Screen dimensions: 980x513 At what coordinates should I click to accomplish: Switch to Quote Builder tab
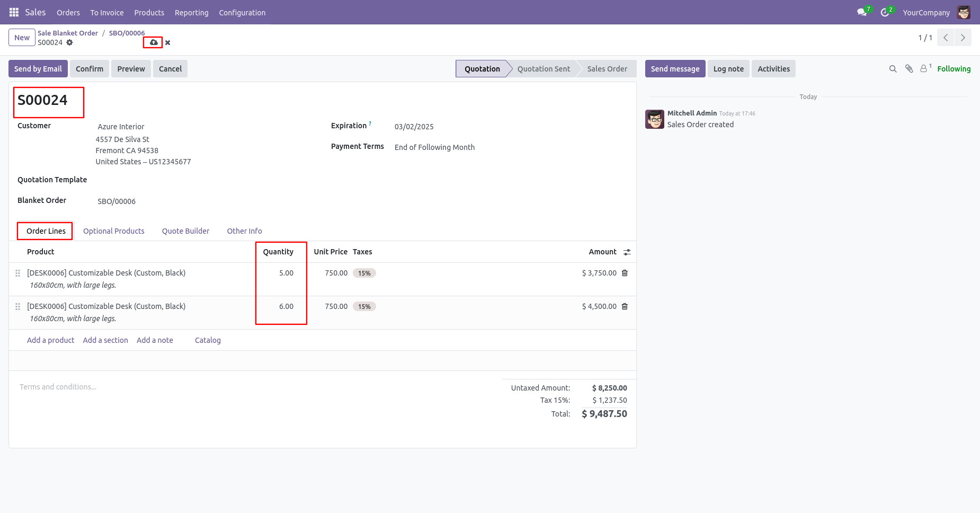click(x=186, y=231)
